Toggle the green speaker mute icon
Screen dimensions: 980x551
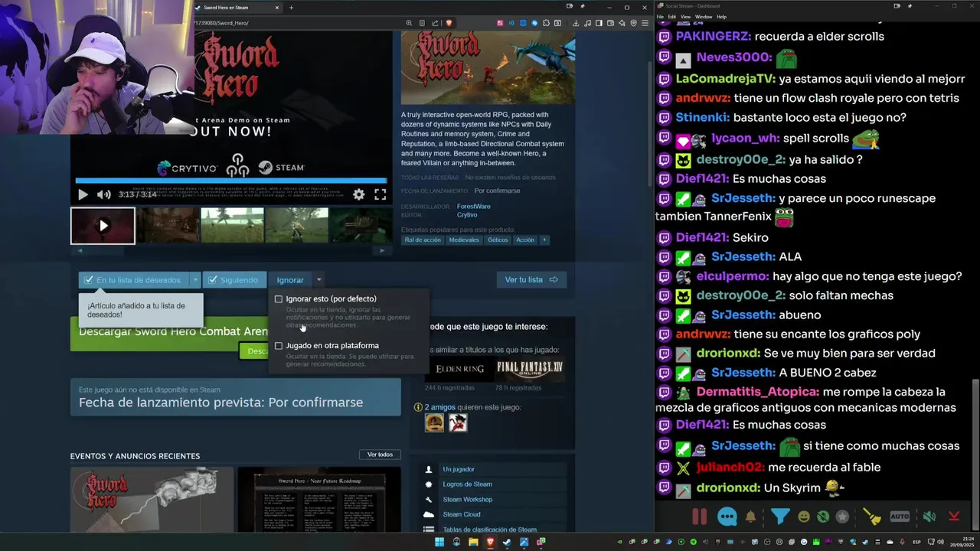pyautogui.click(x=929, y=517)
